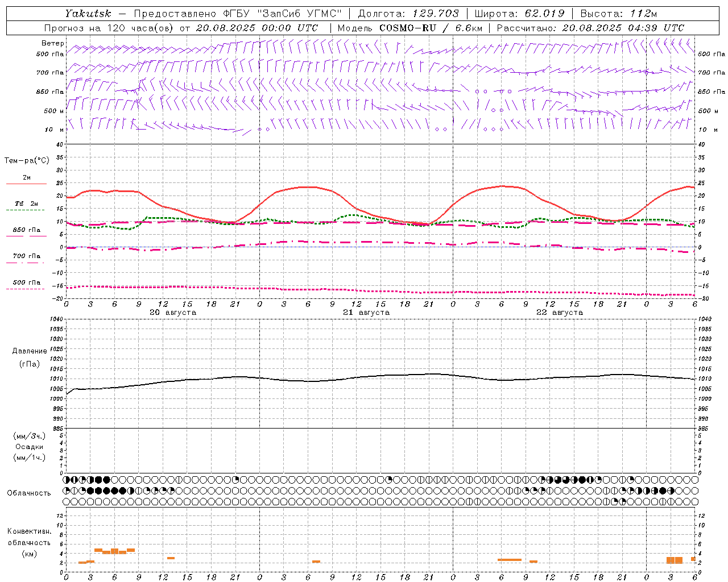This screenshot has height=582, width=728.
Task: Click the 20 августа date label
Action: [173, 313]
